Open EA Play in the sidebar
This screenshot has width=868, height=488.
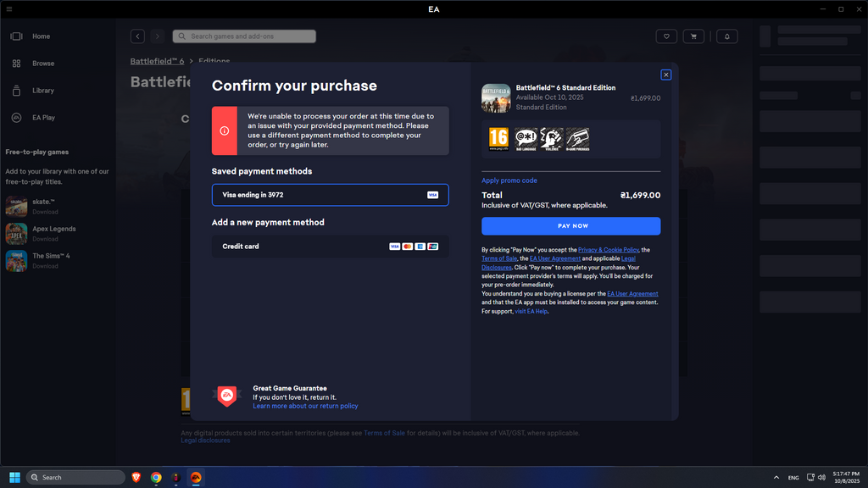pos(44,118)
